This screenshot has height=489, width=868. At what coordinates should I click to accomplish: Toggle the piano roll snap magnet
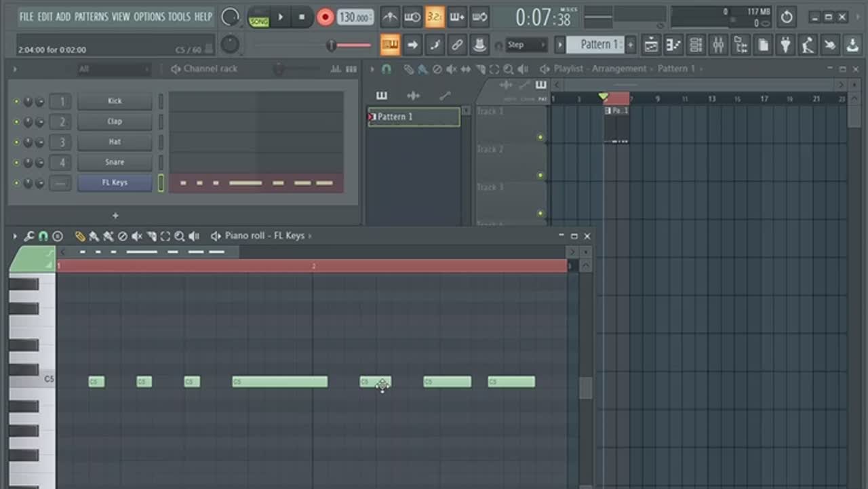(43, 236)
